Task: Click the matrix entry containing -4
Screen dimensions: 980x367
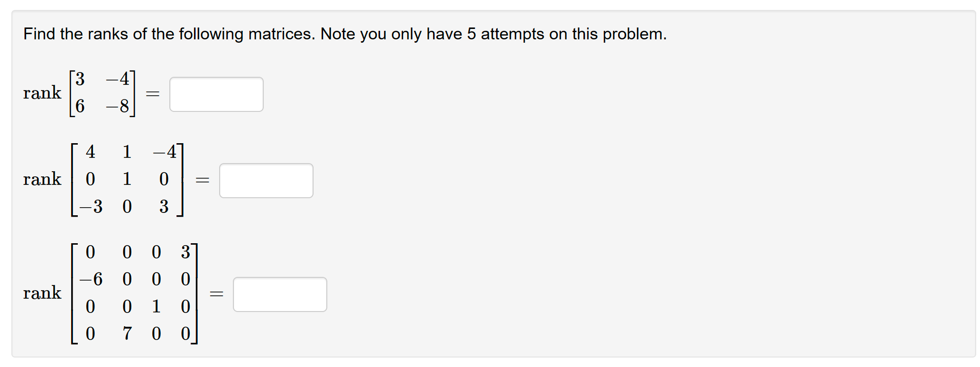Action: tap(117, 79)
